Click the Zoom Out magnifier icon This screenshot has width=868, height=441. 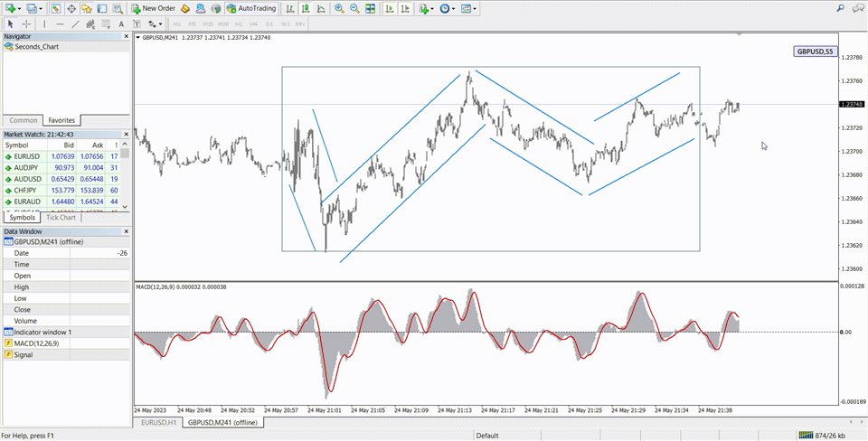pos(354,8)
